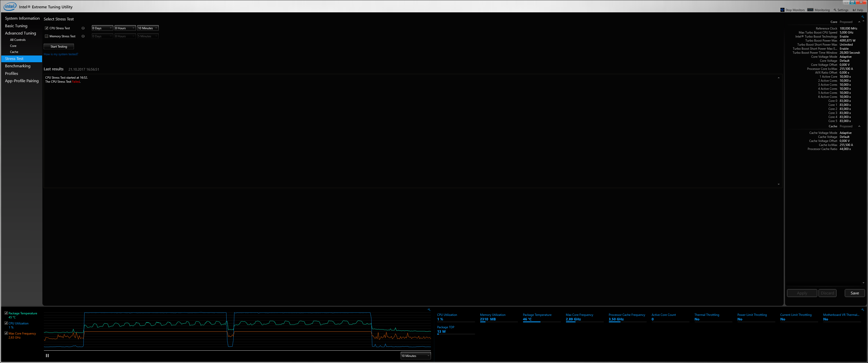Click the Help question mark icon
868x363 pixels.
854,10
